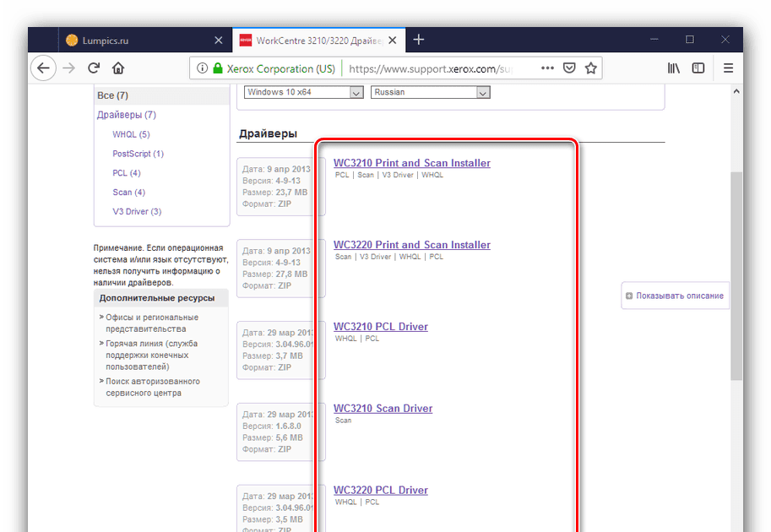Click the green padlock security icon

coord(218,68)
